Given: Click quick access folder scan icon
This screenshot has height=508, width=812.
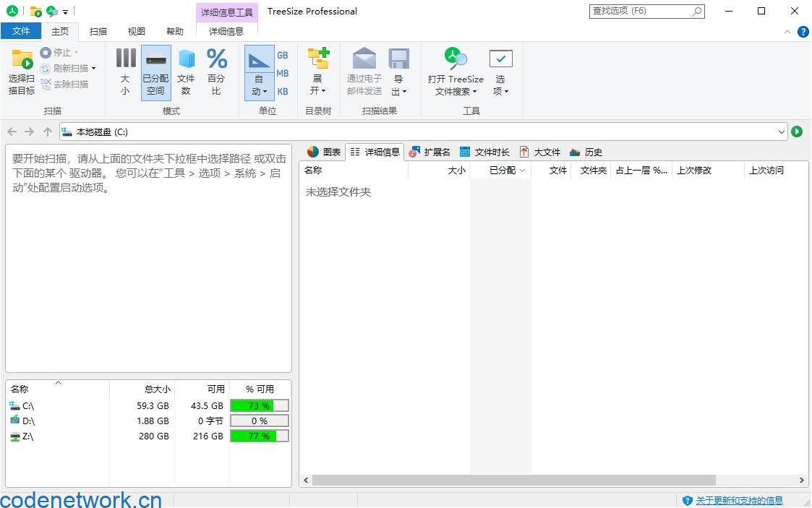Looking at the screenshot, I should [35, 11].
